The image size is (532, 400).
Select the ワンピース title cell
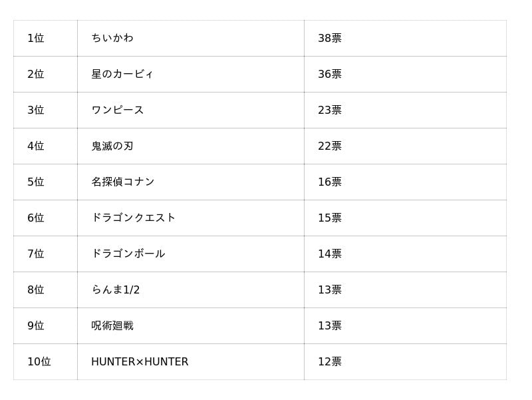click(118, 110)
